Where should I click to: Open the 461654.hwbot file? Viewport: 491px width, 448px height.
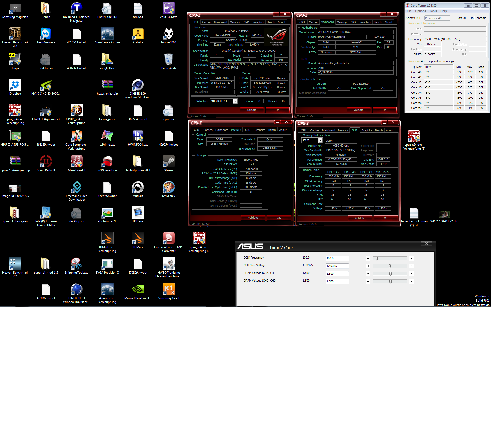[76, 36]
